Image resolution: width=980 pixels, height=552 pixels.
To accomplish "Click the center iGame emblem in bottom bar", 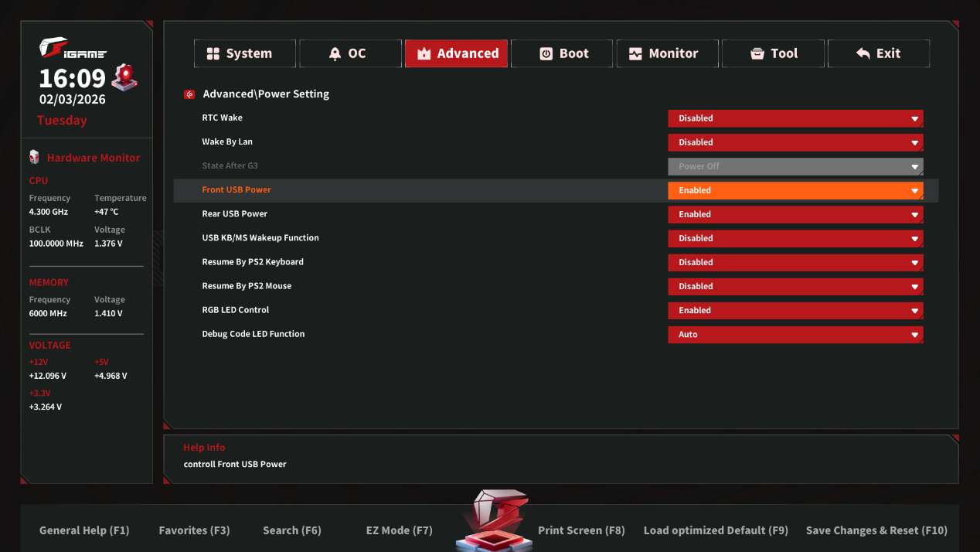I will coord(494,520).
